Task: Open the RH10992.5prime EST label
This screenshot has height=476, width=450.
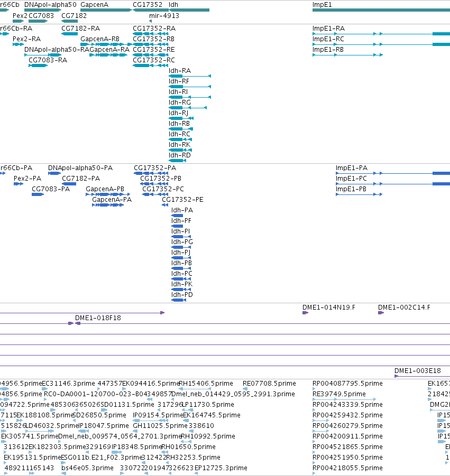Action: (x=208, y=436)
